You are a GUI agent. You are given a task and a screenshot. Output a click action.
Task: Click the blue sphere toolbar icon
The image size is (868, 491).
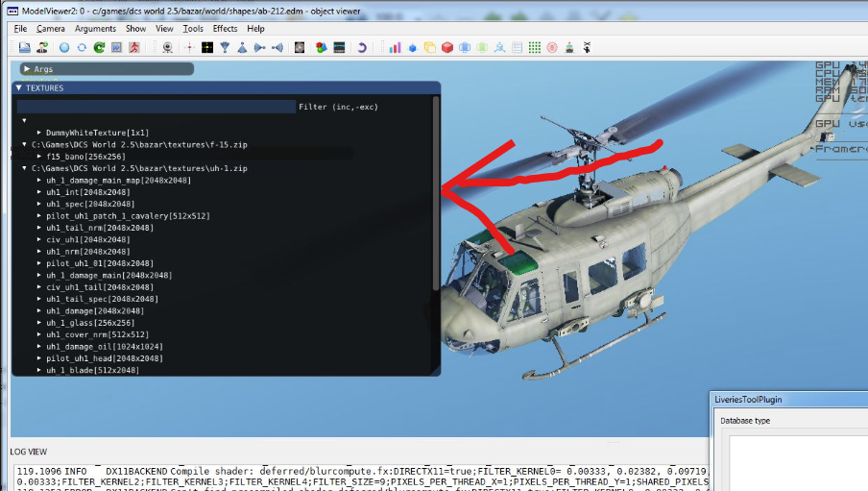(64, 48)
